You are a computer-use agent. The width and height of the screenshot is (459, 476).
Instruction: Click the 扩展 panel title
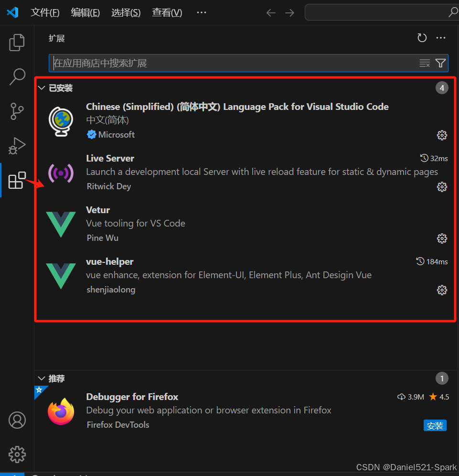point(56,39)
